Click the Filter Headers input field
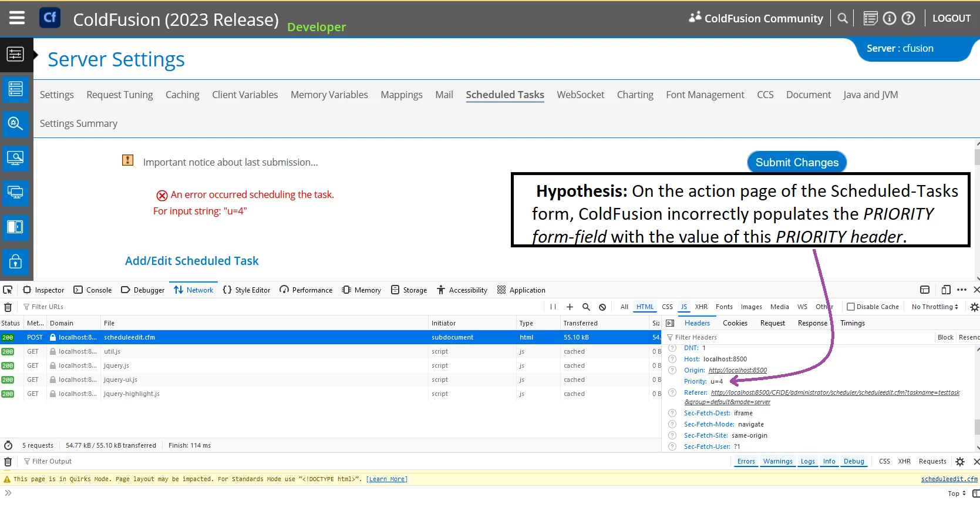 [x=799, y=337]
